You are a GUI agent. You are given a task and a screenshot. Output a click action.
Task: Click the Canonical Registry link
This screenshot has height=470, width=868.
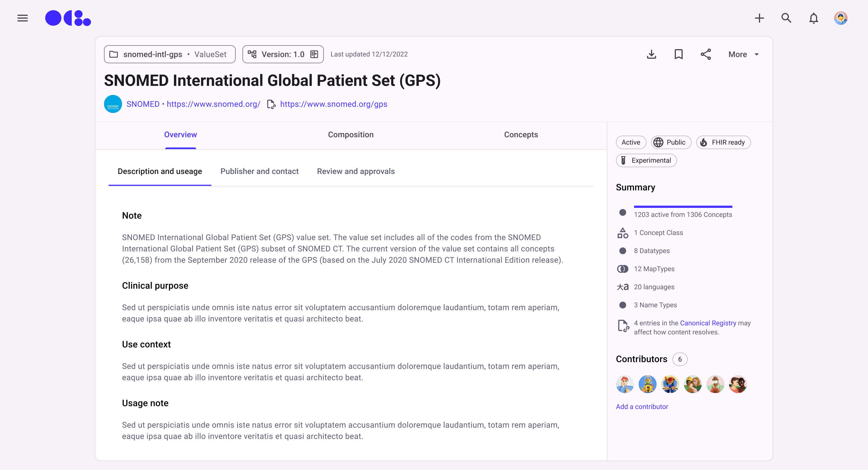pyautogui.click(x=708, y=323)
